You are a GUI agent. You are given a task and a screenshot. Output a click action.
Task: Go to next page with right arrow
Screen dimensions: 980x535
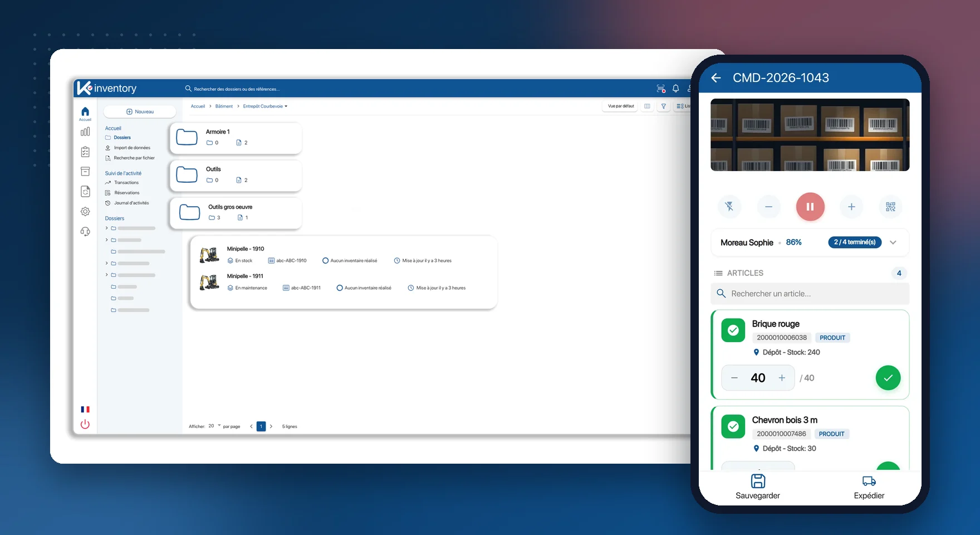pyautogui.click(x=271, y=426)
